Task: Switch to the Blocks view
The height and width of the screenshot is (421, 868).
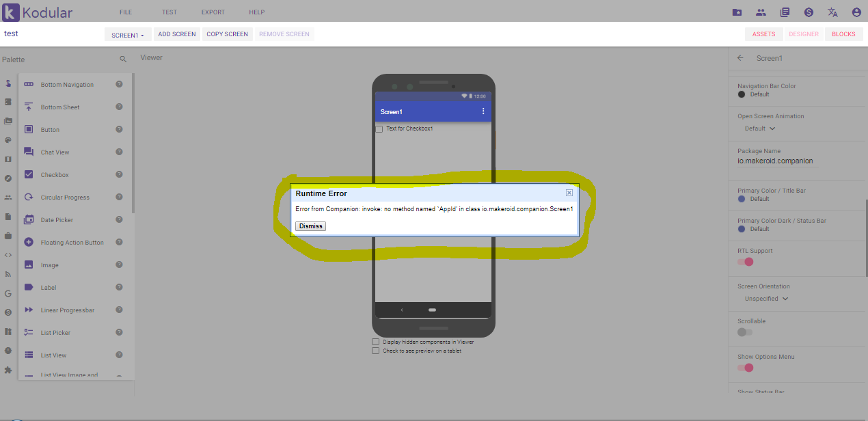Action: (843, 34)
